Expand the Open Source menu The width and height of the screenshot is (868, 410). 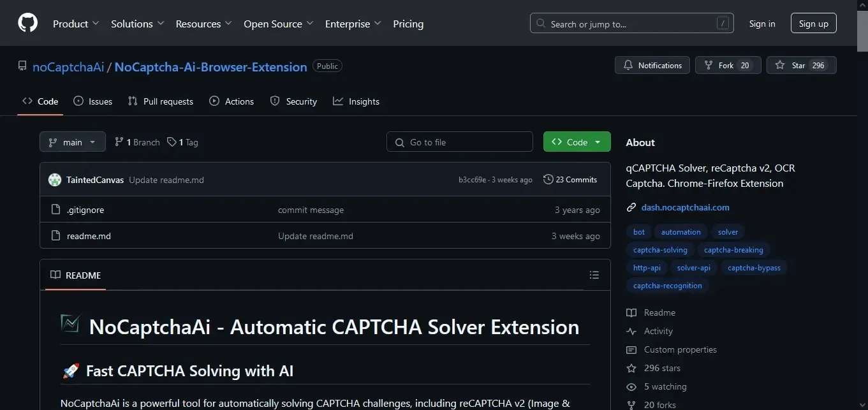278,24
